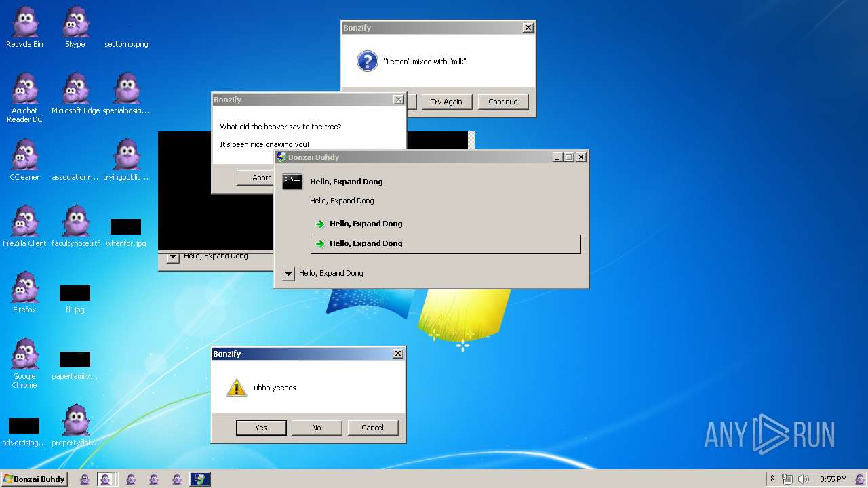The height and width of the screenshot is (488, 868).
Task: Select the paperfamily... desktop file
Action: [75, 366]
